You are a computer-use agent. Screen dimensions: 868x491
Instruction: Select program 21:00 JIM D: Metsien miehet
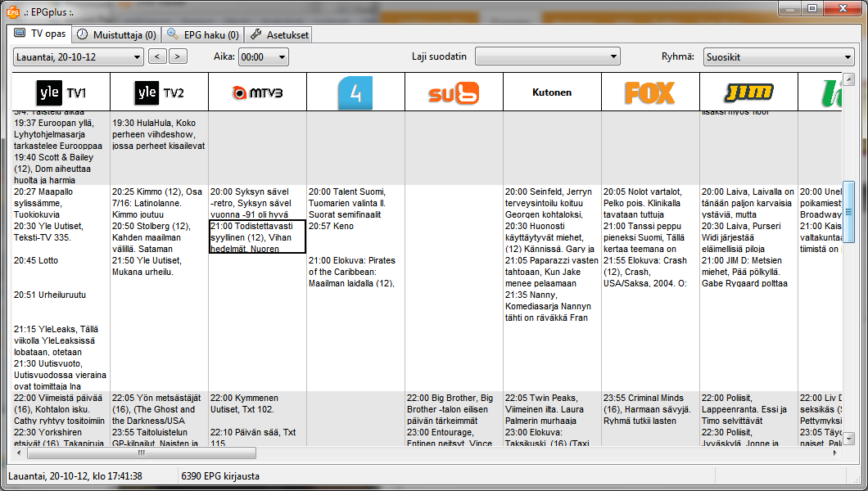[x=748, y=272]
